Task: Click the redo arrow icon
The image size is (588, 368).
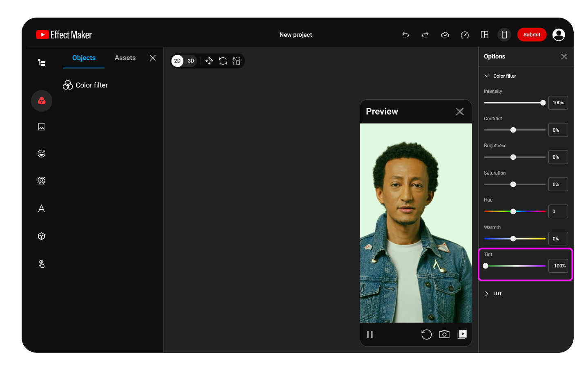Action: click(x=425, y=35)
